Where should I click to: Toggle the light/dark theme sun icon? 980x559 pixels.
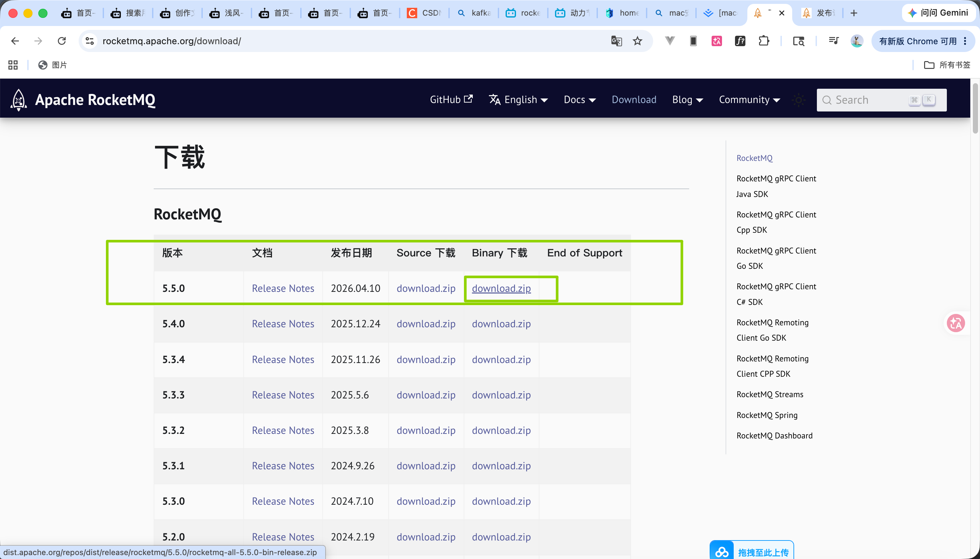click(x=799, y=100)
